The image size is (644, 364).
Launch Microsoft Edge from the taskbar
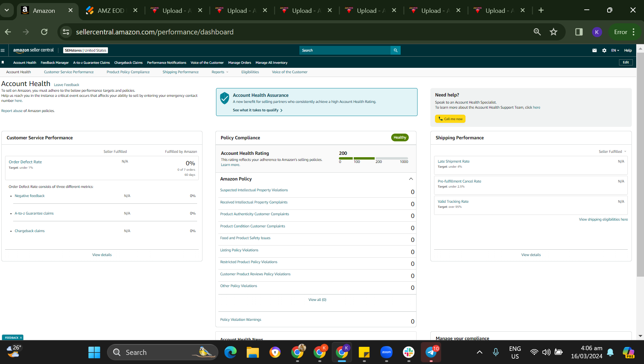point(231,353)
